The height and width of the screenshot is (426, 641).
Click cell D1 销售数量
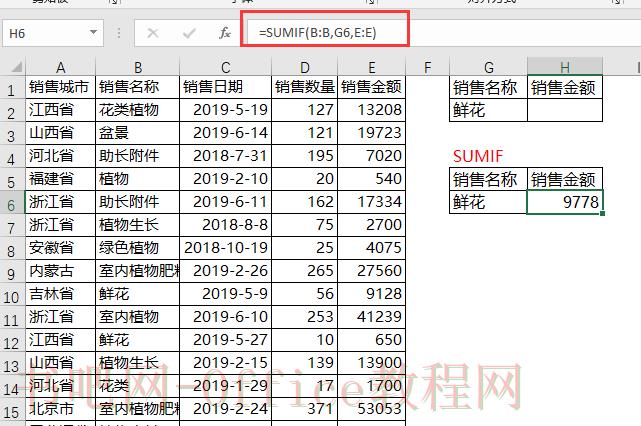tap(305, 87)
